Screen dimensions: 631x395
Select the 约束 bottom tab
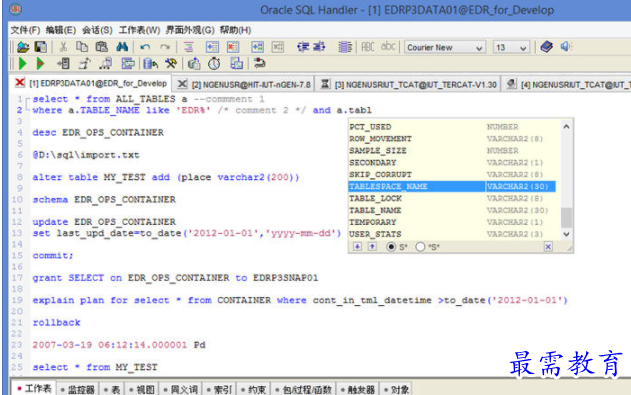coord(254,389)
